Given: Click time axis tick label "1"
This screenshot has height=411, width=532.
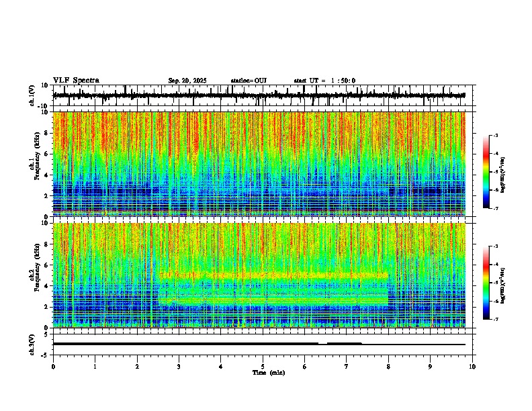Looking at the screenshot, I should point(95,367).
